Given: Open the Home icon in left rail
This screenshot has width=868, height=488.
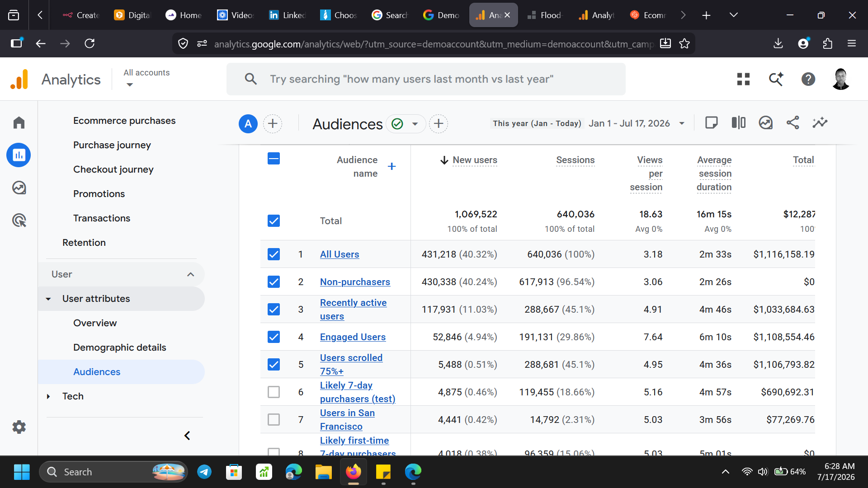Looking at the screenshot, I should tap(19, 122).
